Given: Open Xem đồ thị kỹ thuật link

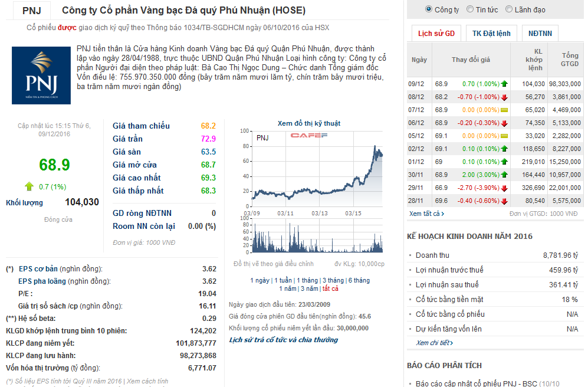Looking at the screenshot, I should (309, 123).
